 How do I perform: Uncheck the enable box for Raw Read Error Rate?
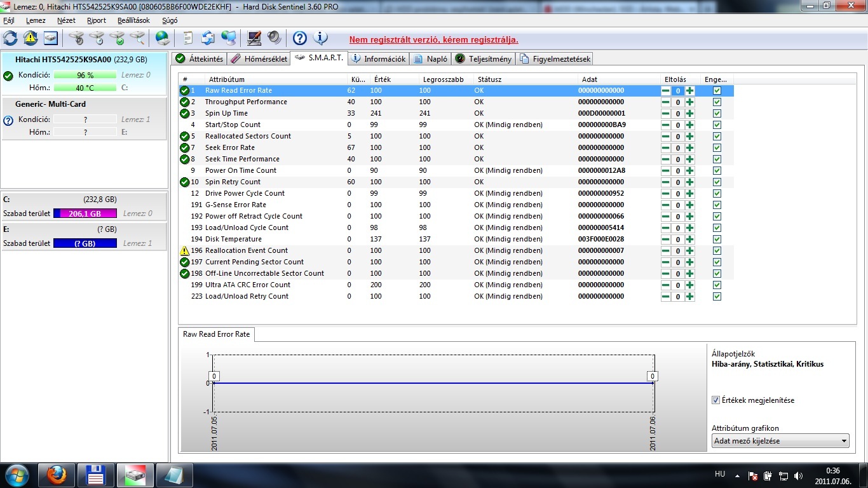(717, 91)
